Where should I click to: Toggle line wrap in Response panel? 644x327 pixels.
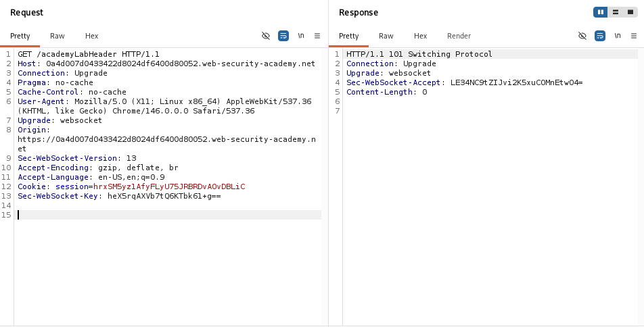coord(600,36)
